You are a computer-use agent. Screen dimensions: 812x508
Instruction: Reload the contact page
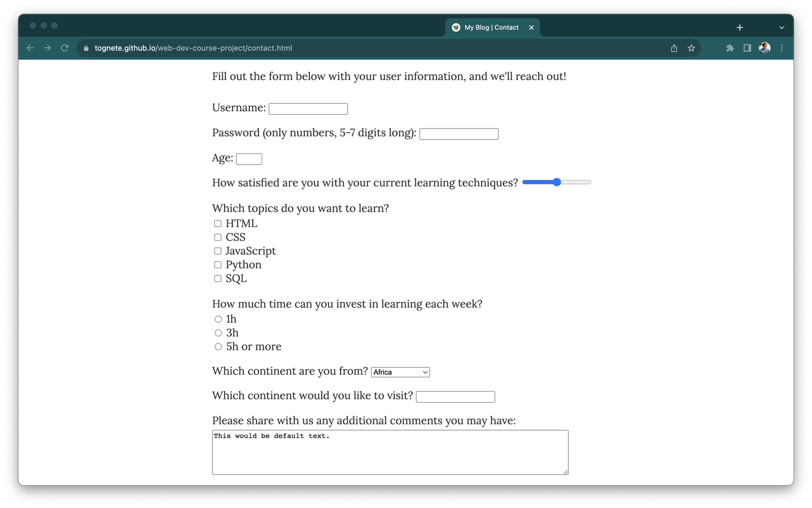(x=65, y=48)
